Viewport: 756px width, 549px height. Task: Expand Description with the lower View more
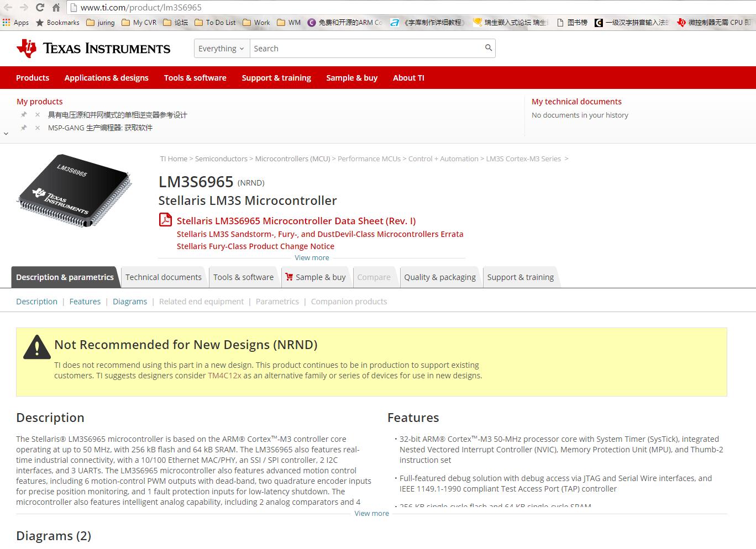click(371, 514)
